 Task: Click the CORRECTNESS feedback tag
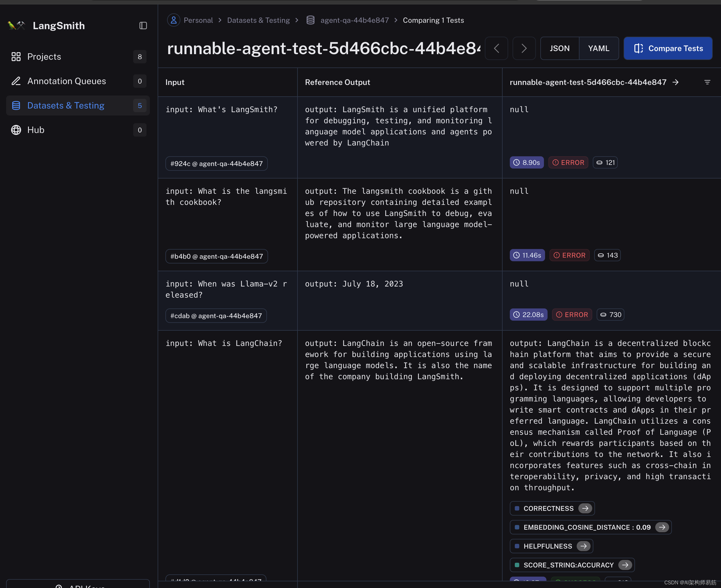tap(552, 508)
